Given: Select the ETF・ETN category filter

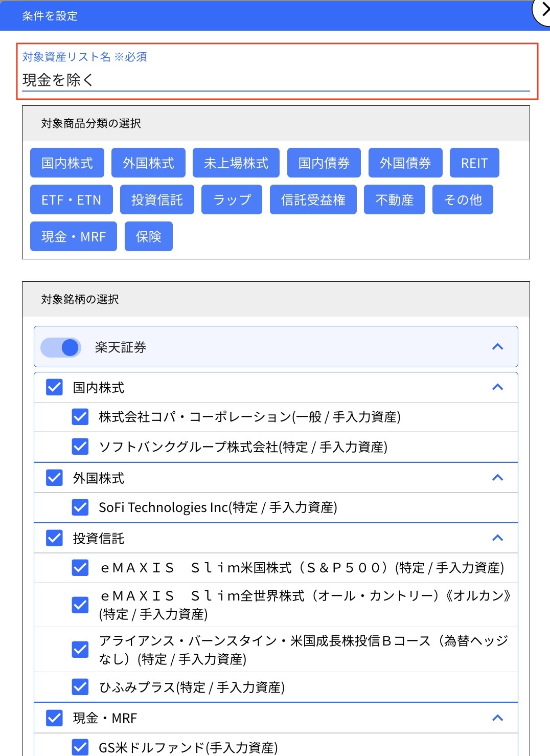Looking at the screenshot, I should coord(71,199).
